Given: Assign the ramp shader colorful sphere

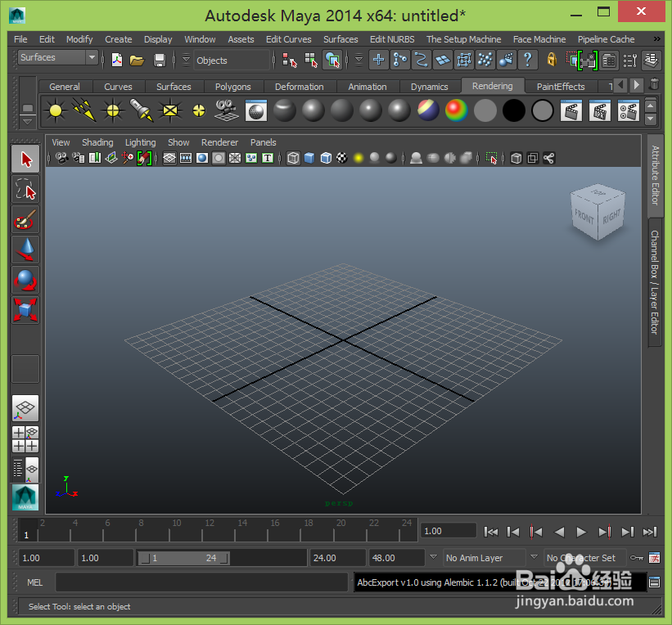Looking at the screenshot, I should pyautogui.click(x=457, y=111).
